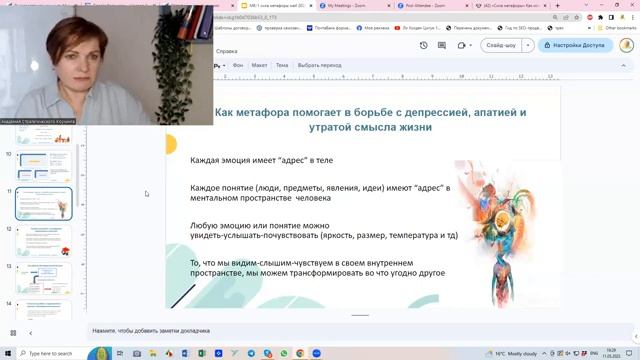Click text starting Любую эмоцию или понятие
Screen dimensions: 640x360
324,231
